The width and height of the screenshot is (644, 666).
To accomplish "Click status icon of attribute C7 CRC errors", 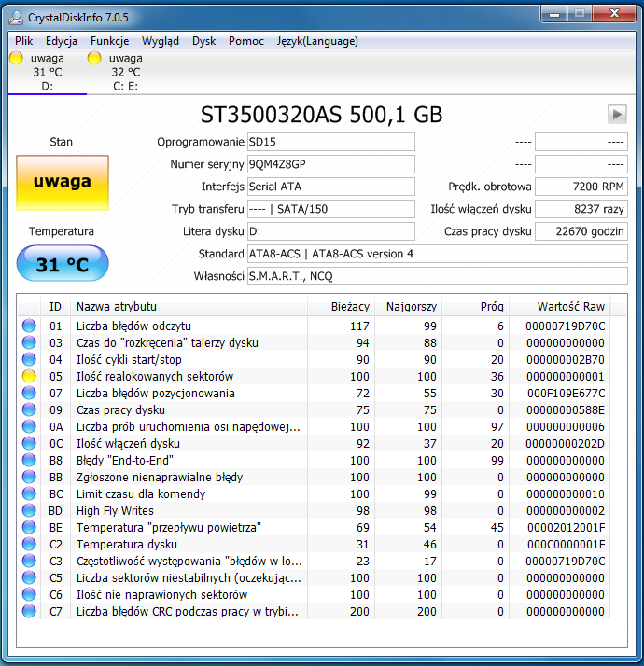I will pos(29,611).
